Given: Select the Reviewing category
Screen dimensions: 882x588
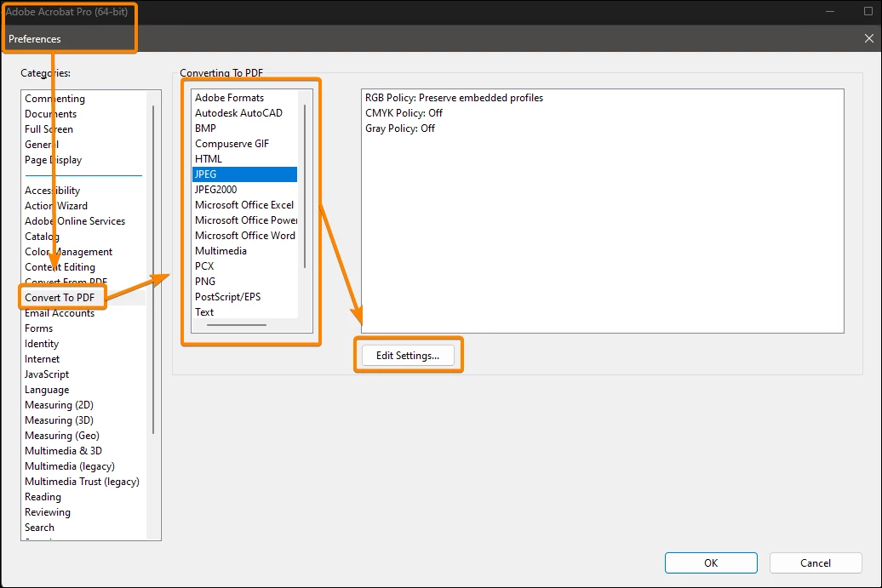Looking at the screenshot, I should (x=48, y=512).
